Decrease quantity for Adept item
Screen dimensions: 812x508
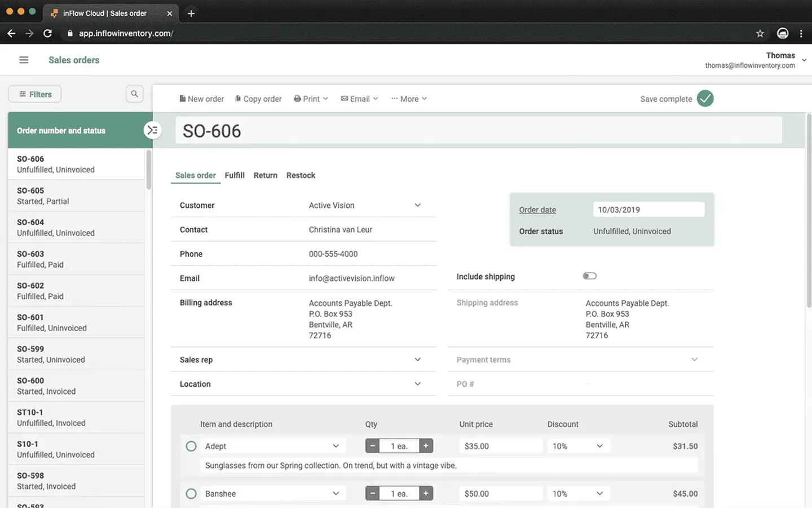tap(372, 446)
